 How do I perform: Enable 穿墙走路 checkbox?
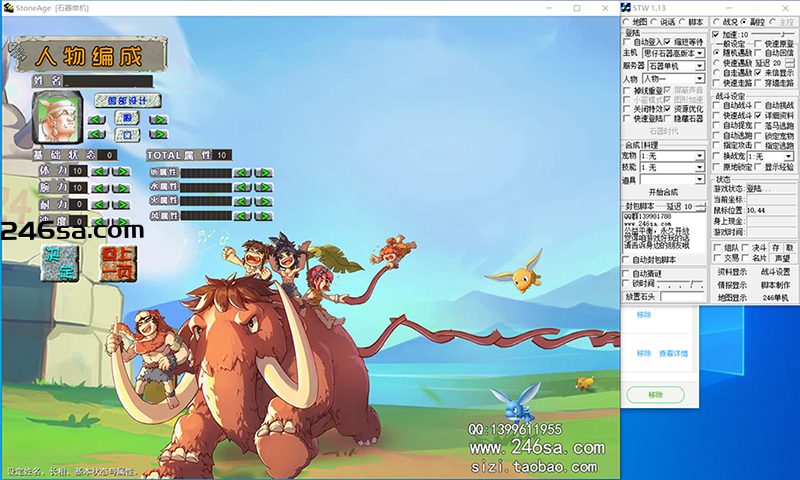point(758,83)
